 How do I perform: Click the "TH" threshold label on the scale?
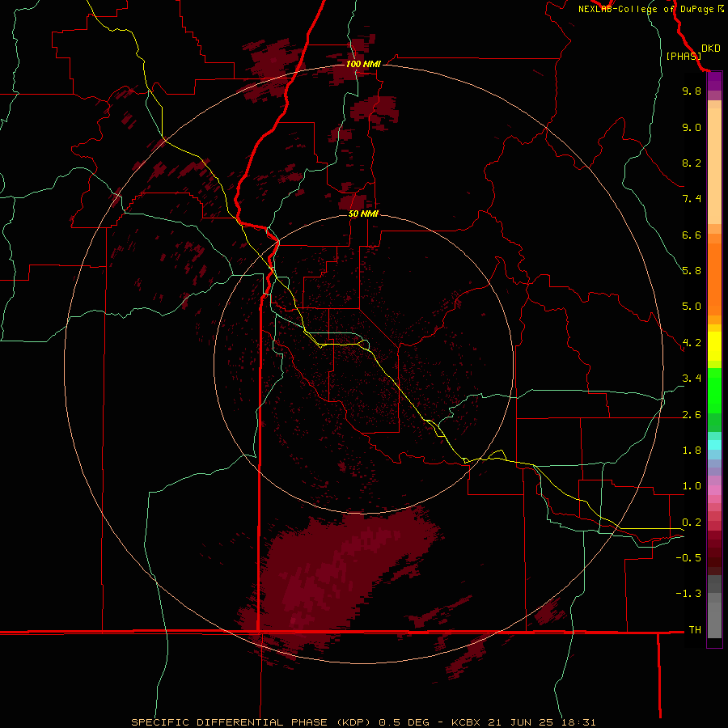(x=695, y=630)
